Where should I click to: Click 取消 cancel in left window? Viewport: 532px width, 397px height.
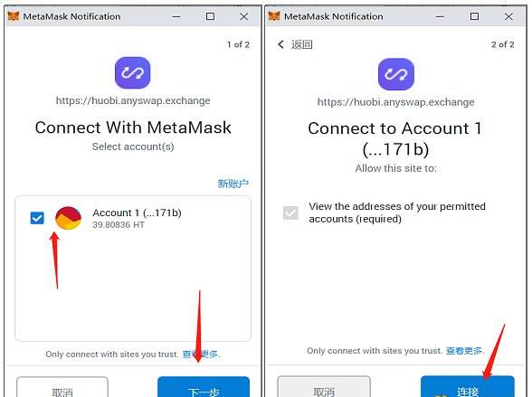pyautogui.click(x=62, y=387)
